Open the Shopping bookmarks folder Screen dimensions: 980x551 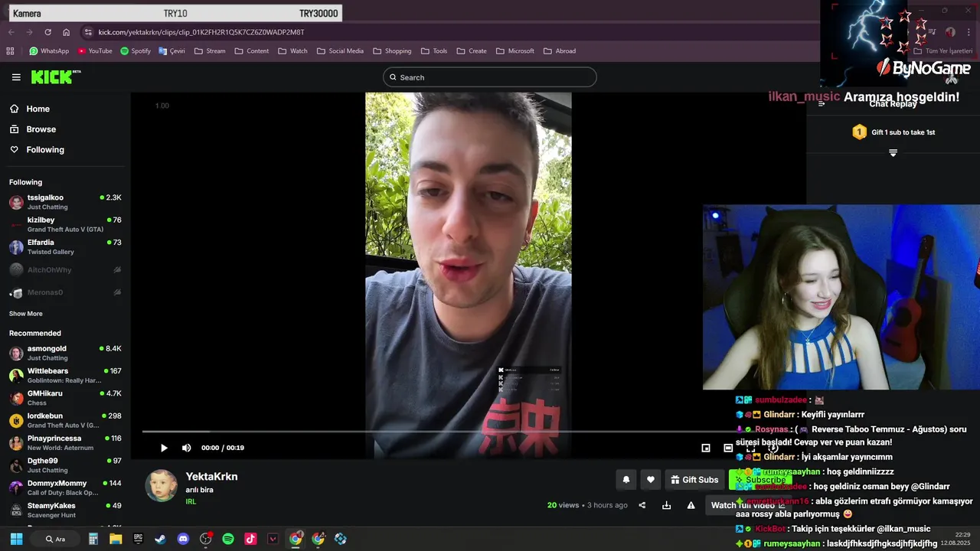(x=392, y=51)
